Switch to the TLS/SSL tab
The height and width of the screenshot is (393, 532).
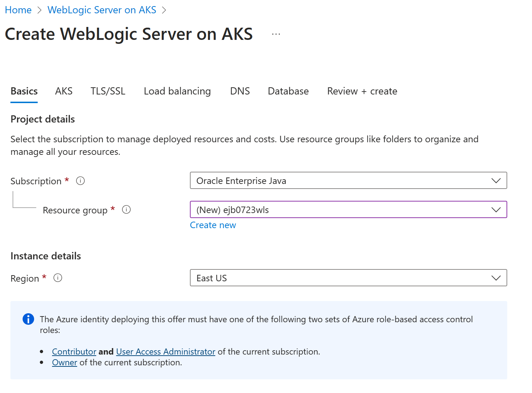point(108,91)
